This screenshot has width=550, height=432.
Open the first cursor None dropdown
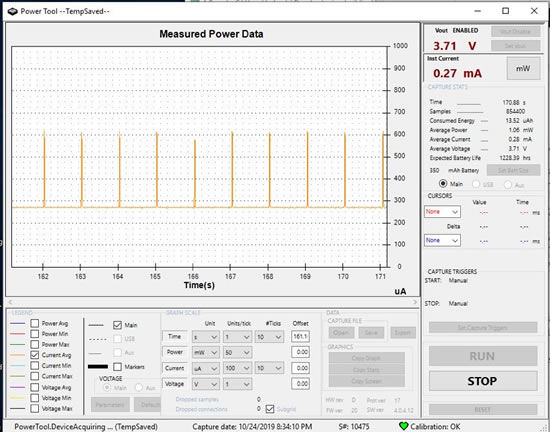point(442,212)
